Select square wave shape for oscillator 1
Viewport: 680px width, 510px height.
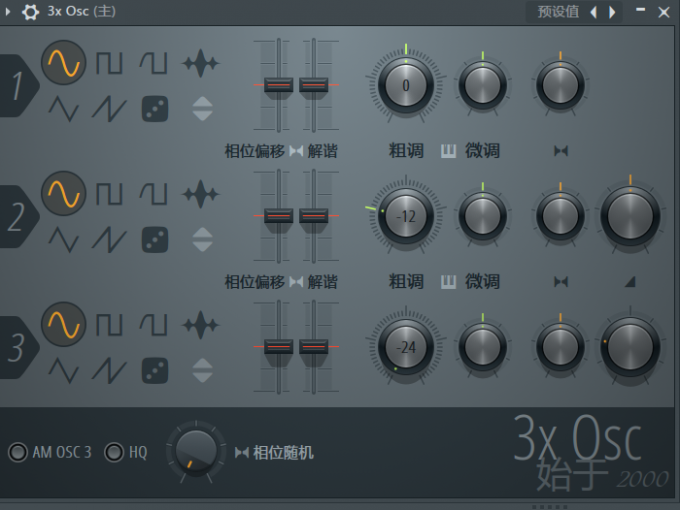pyautogui.click(x=109, y=63)
